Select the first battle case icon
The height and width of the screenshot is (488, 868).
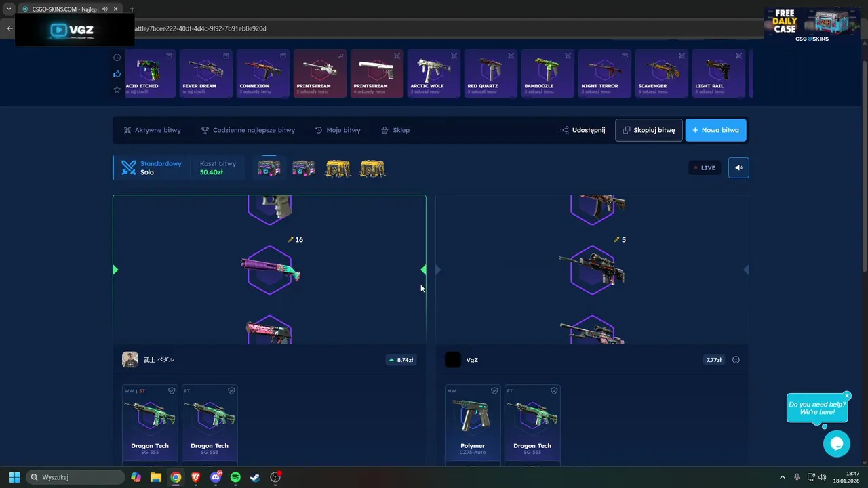[x=269, y=167]
